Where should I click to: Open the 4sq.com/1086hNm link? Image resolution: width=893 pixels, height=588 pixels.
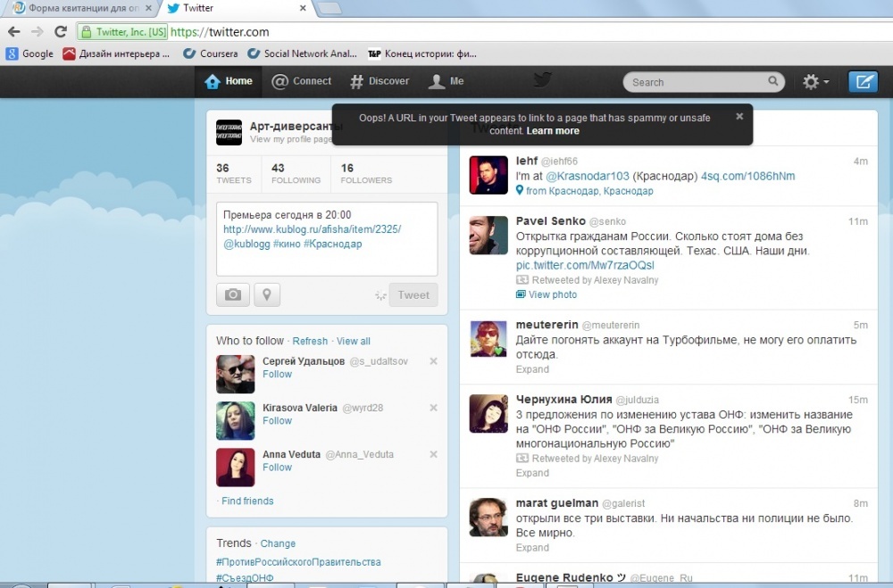(747, 176)
